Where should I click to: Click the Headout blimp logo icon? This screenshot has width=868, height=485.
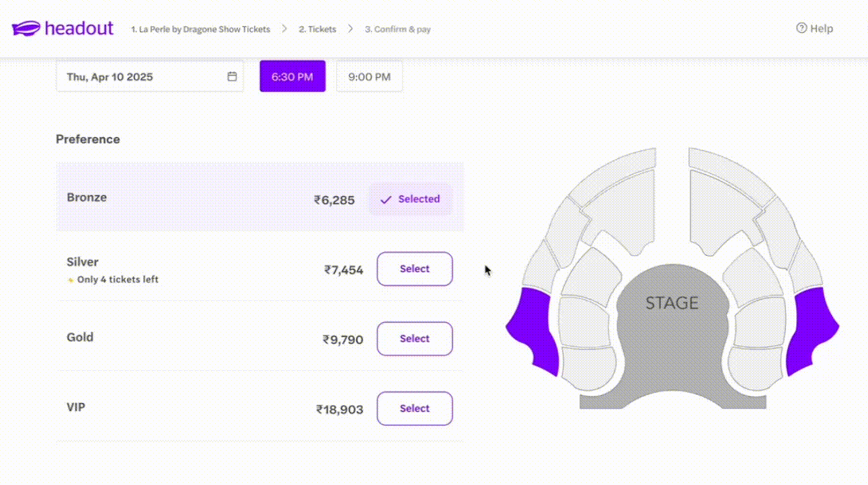coord(26,29)
